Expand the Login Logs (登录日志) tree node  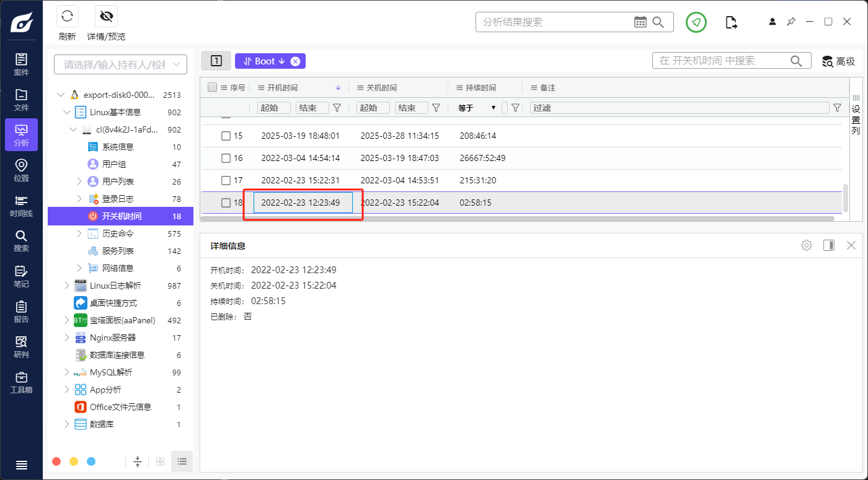(x=79, y=199)
